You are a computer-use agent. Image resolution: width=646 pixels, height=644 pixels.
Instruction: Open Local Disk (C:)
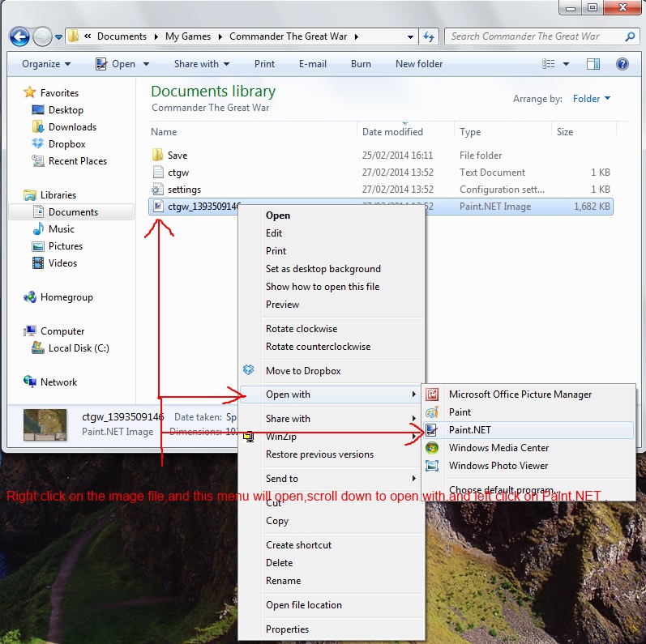(79, 348)
